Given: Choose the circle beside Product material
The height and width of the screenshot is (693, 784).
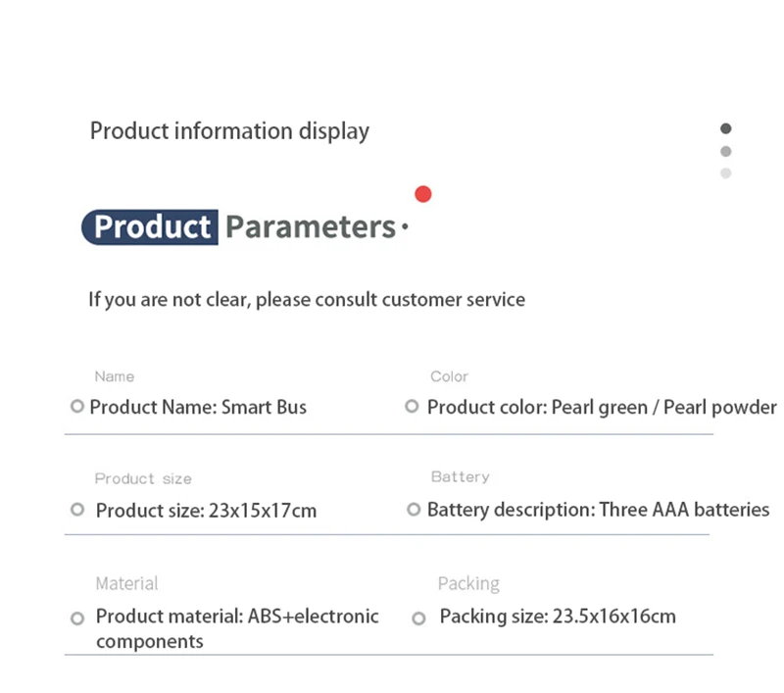Looking at the screenshot, I should (x=78, y=619).
